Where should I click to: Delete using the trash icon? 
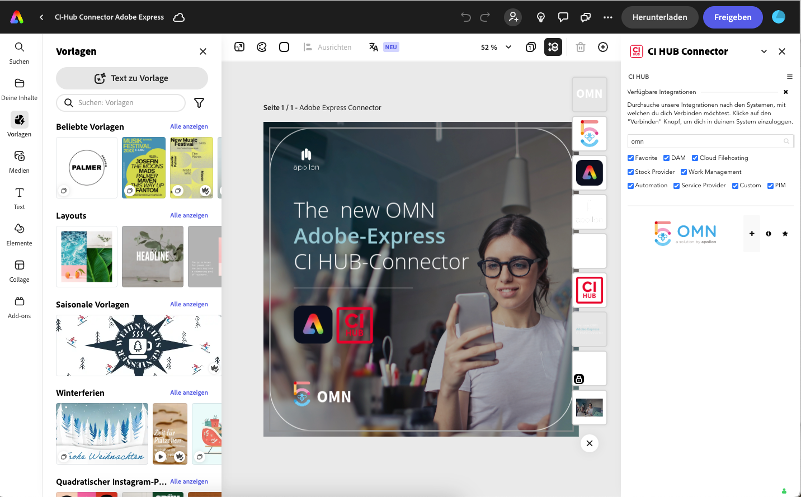pyautogui.click(x=581, y=47)
